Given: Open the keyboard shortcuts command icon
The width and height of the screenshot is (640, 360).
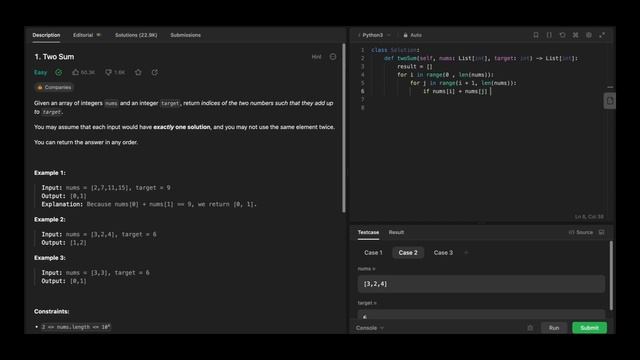Looking at the screenshot, I should coord(576,35).
